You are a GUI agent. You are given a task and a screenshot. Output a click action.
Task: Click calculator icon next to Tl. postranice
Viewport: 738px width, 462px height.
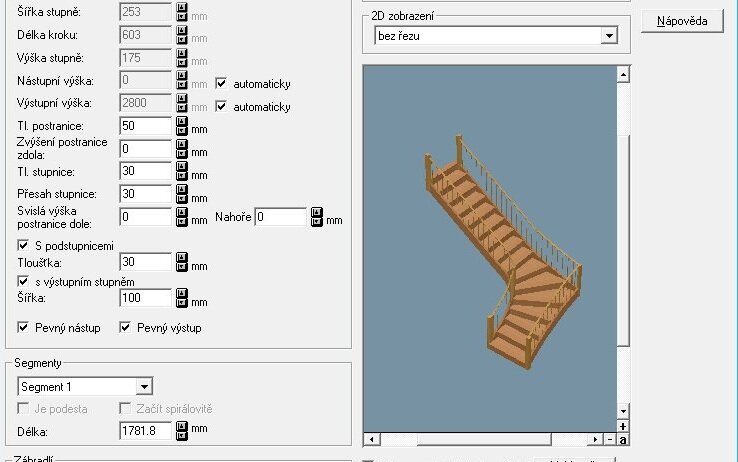coord(182,126)
